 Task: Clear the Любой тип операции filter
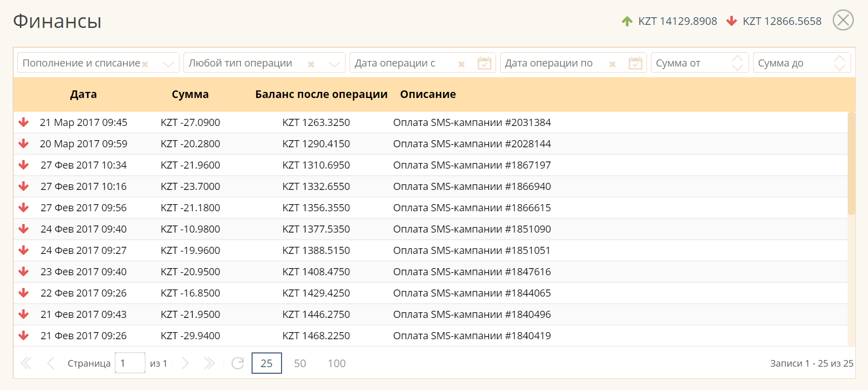pyautogui.click(x=311, y=64)
